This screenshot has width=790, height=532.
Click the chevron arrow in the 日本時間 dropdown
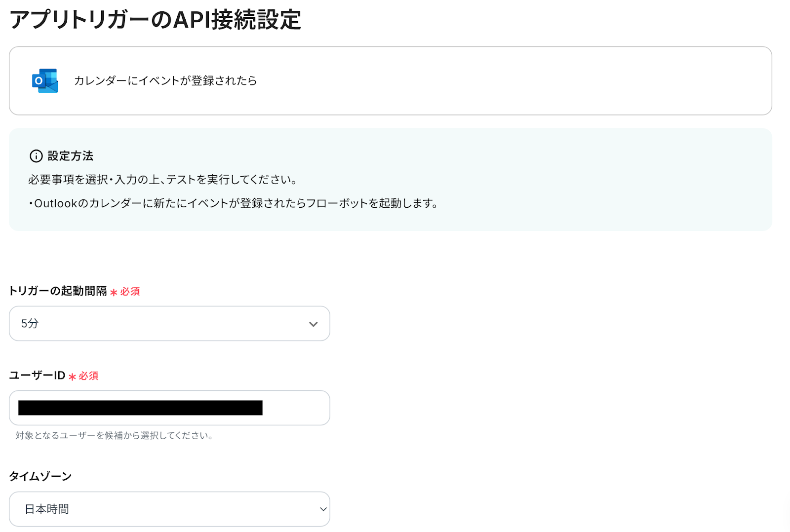tap(323, 509)
